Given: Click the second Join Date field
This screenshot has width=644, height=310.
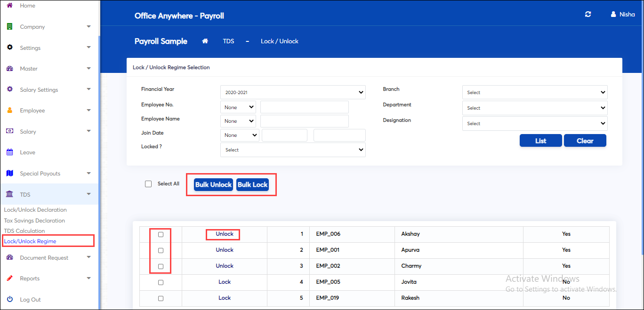Looking at the screenshot, I should [339, 135].
